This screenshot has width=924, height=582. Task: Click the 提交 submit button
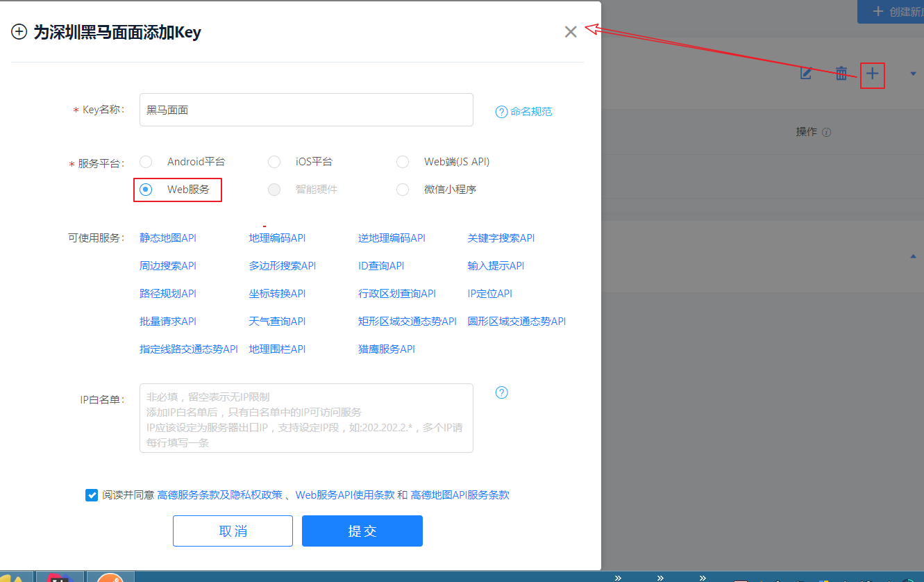(x=362, y=531)
